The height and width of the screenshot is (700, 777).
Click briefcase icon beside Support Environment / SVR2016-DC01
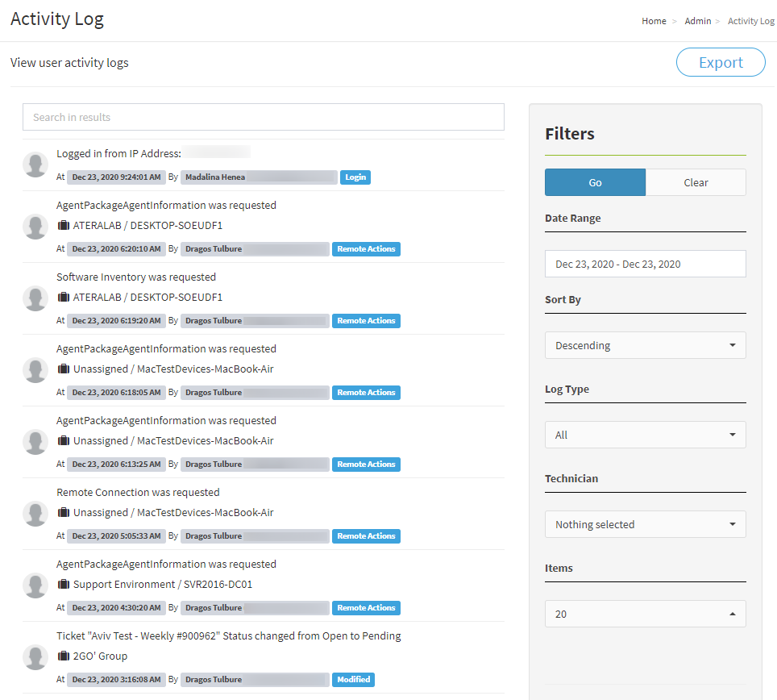click(x=64, y=585)
